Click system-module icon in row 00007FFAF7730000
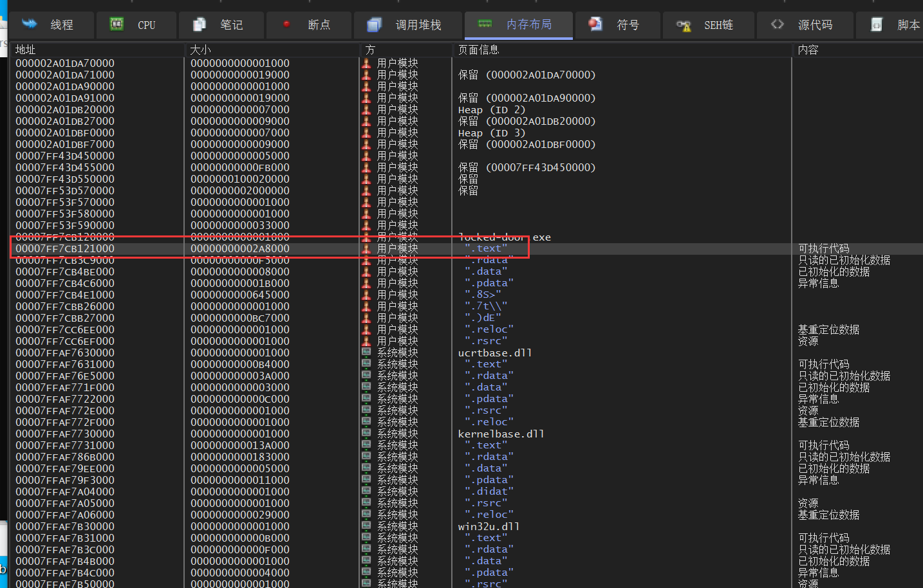 (366, 434)
